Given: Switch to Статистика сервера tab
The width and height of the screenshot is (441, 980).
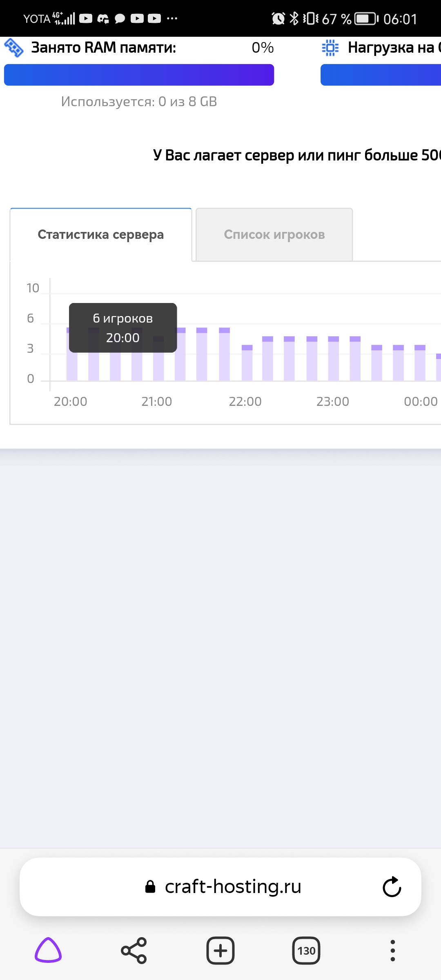Looking at the screenshot, I should click(x=101, y=234).
